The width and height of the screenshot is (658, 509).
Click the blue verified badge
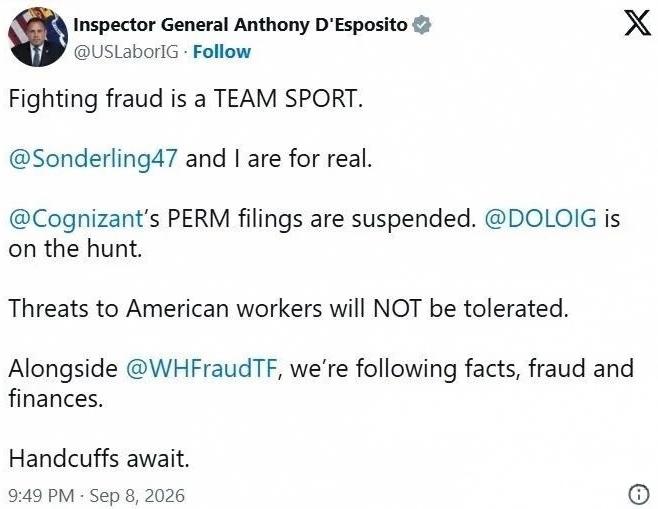tap(422, 25)
